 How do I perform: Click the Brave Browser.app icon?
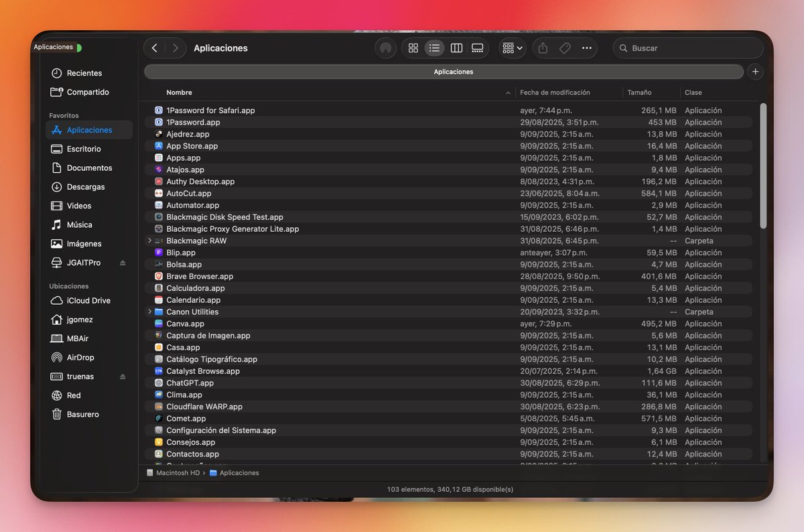click(159, 276)
